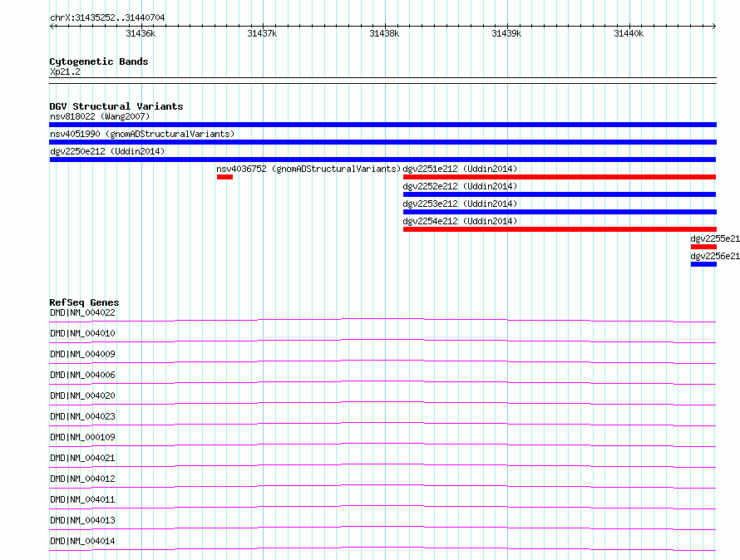
Task: Open the DMD|NM_004009 transcript label
Action: coord(82,354)
